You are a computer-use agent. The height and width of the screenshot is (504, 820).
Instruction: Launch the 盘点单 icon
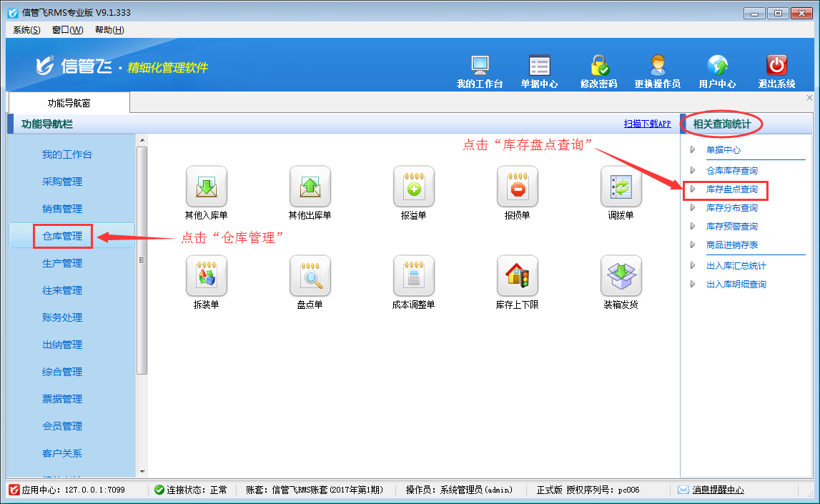point(310,276)
